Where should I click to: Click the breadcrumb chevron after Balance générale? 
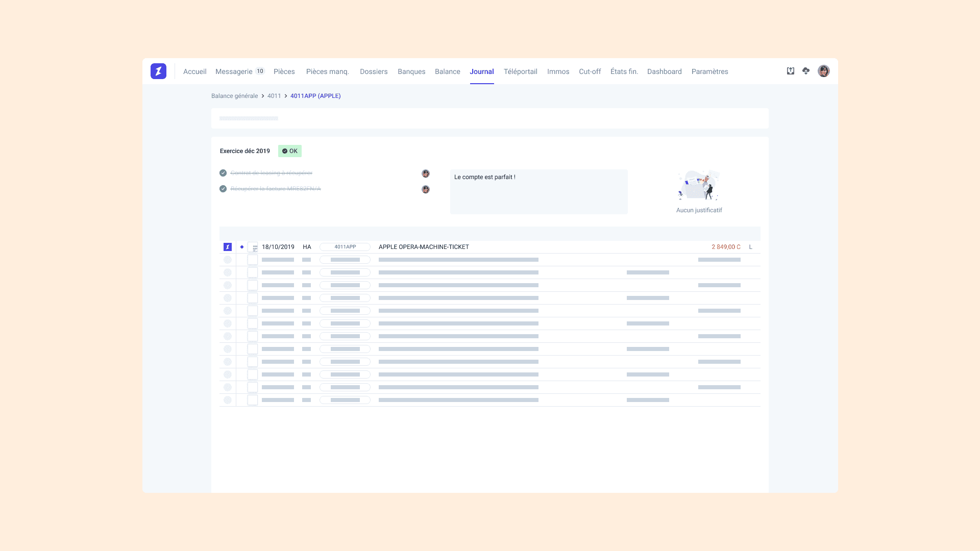coord(263,96)
